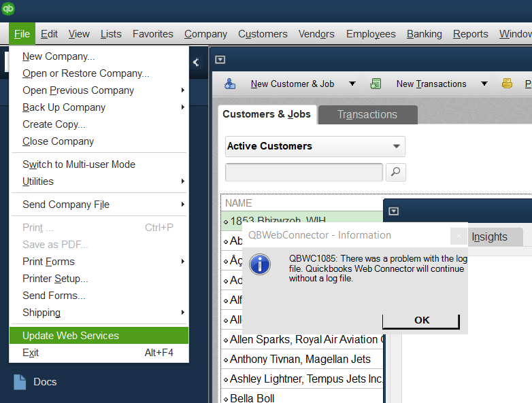Select customer Ashley Lightner, Tempus Jets Inc
The width and height of the screenshot is (532, 403).
[303, 379]
